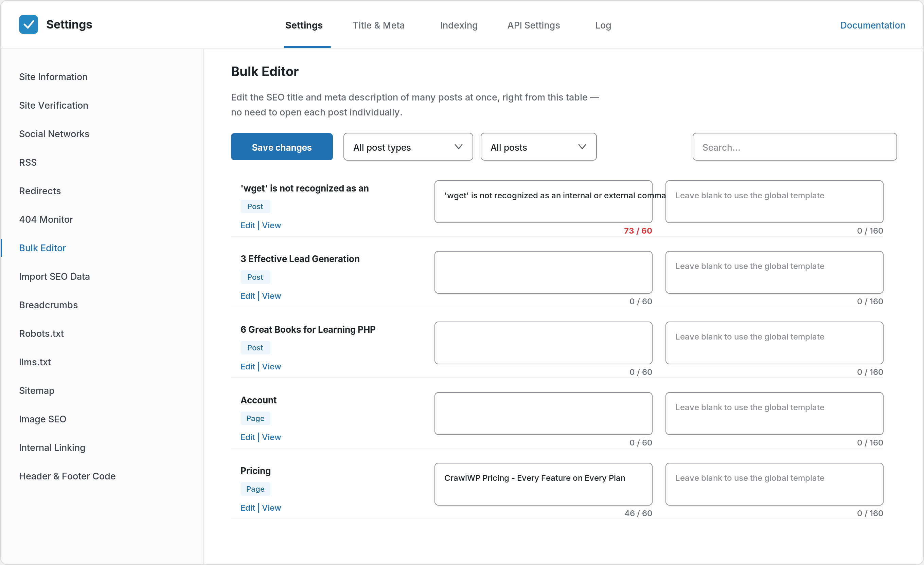Open Site Information in the sidebar
The image size is (924, 565).
pyautogui.click(x=53, y=77)
